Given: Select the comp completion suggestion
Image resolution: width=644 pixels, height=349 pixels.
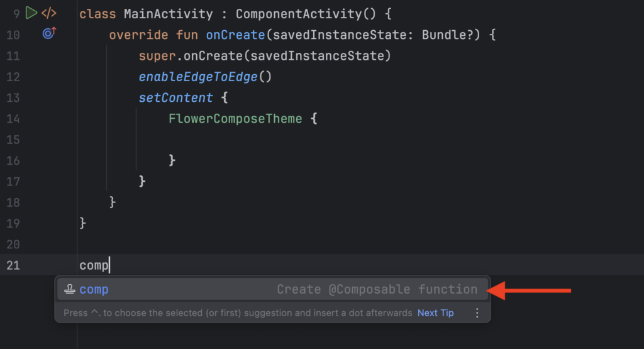Looking at the screenshot, I should pos(94,289).
